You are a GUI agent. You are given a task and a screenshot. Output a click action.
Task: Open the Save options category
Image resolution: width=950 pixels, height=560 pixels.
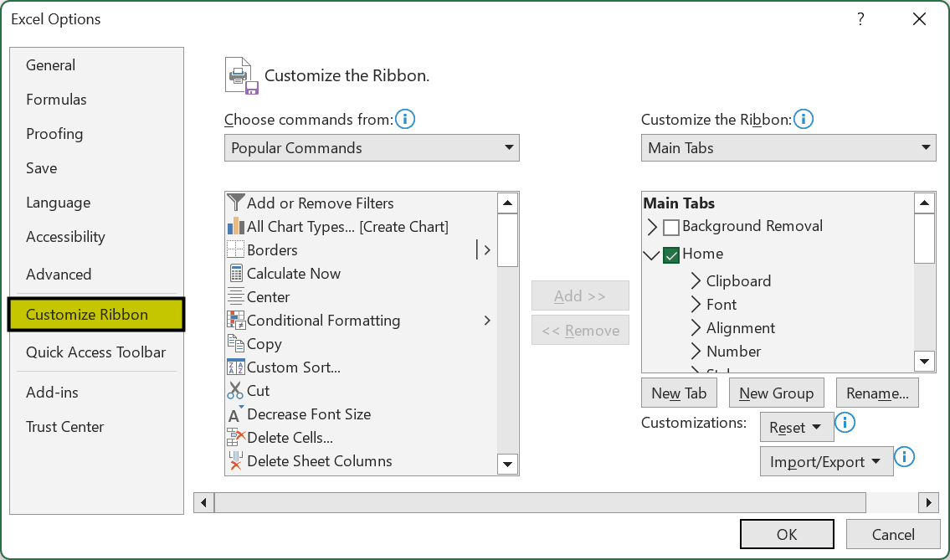tap(96, 168)
